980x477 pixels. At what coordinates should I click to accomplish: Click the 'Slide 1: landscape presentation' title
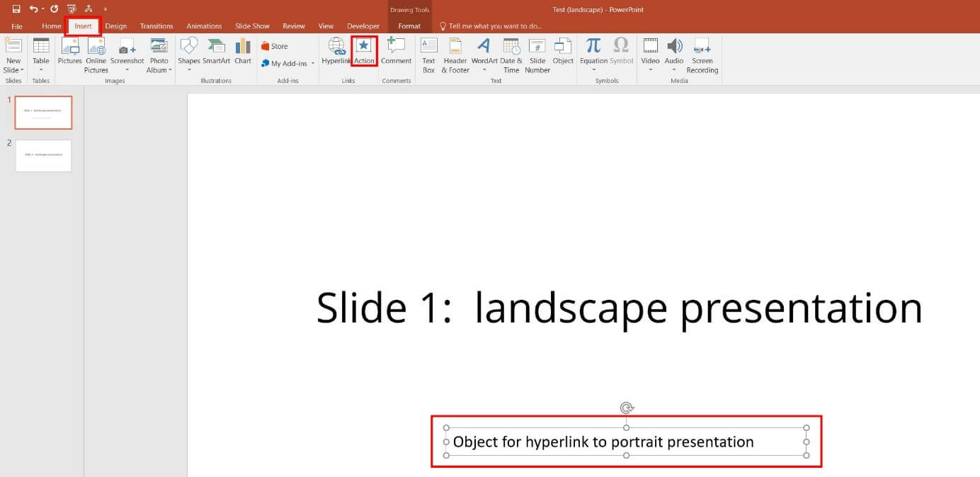point(620,308)
